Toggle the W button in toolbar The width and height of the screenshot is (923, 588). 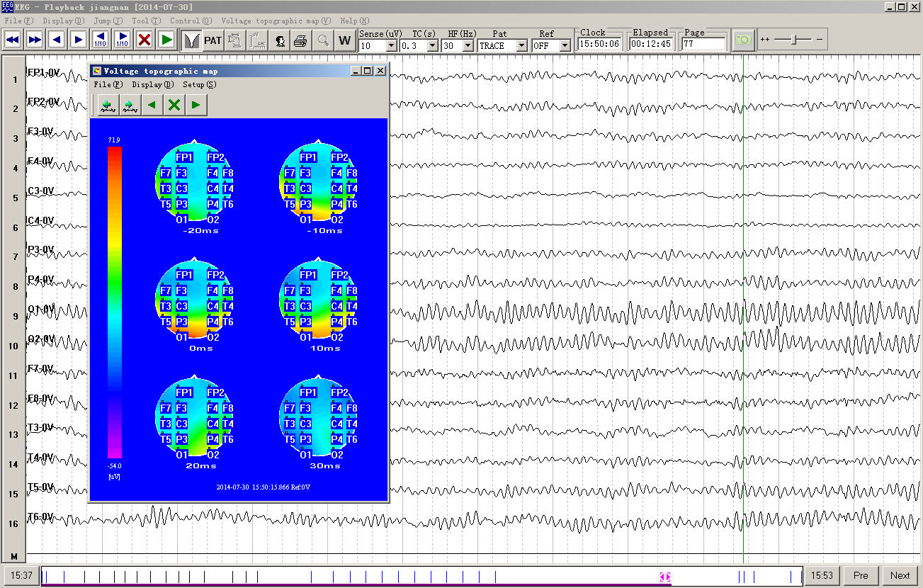click(x=345, y=40)
